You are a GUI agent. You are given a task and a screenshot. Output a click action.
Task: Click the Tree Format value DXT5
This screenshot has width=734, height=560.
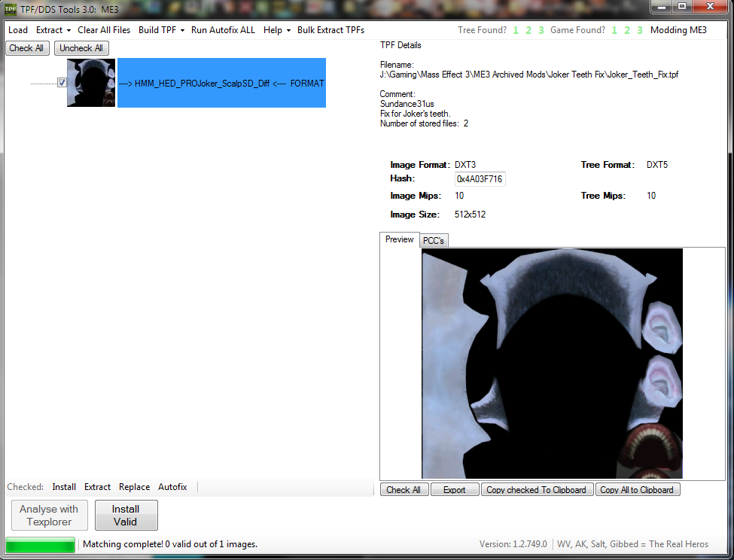coord(657,165)
